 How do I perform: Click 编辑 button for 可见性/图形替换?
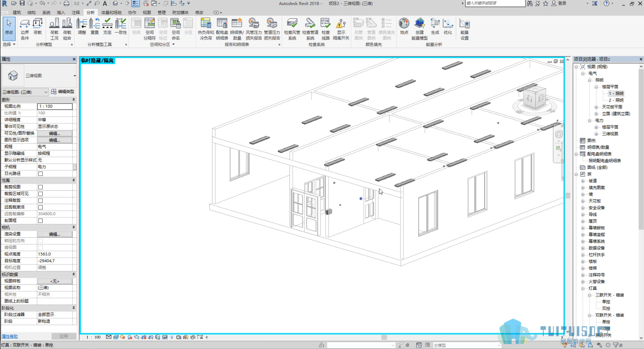pos(55,133)
